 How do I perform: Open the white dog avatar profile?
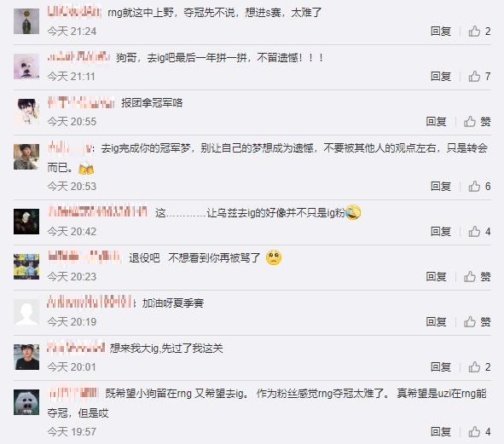click(x=26, y=66)
